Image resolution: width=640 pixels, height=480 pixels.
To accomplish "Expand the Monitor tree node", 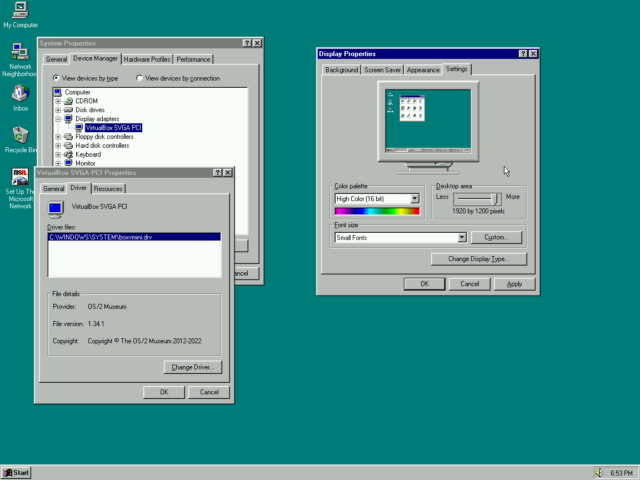I will (x=58, y=163).
